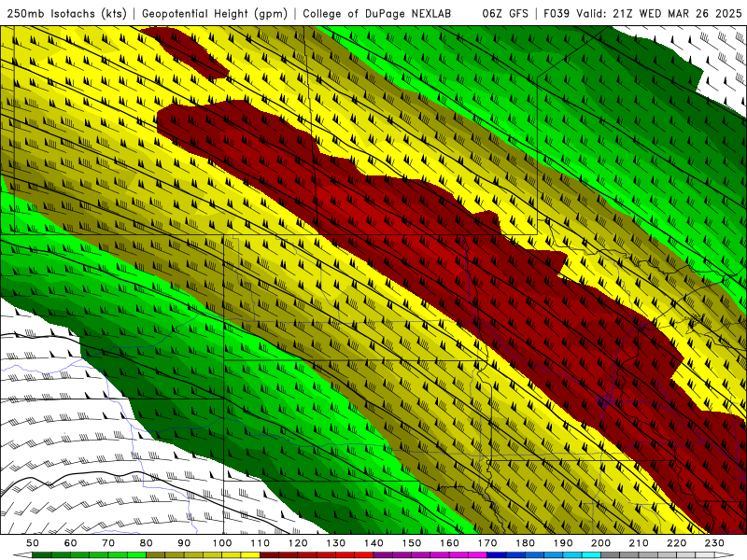Click the 160 label on the color scale
The image size is (747, 560).
click(449, 543)
